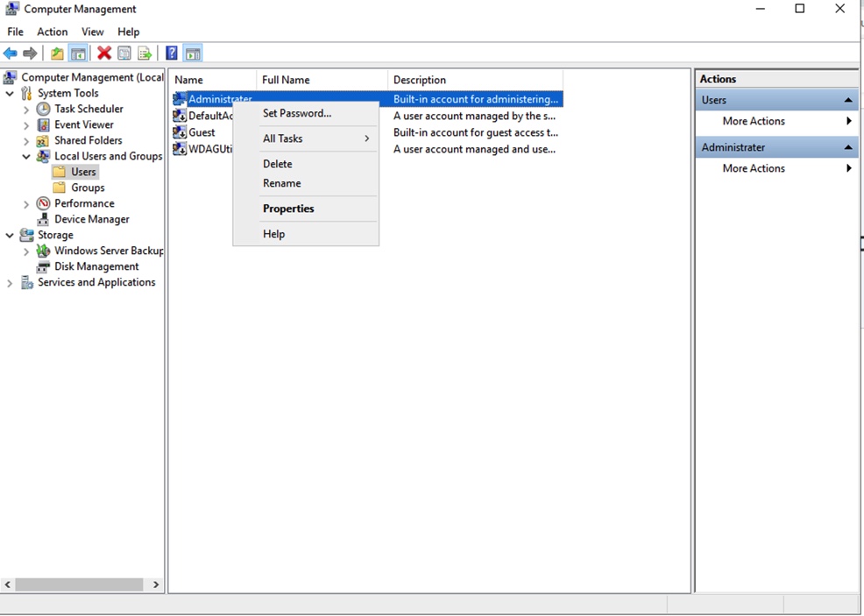This screenshot has height=616, width=864.
Task: Expand the Task Scheduler tree node
Action: click(x=26, y=109)
